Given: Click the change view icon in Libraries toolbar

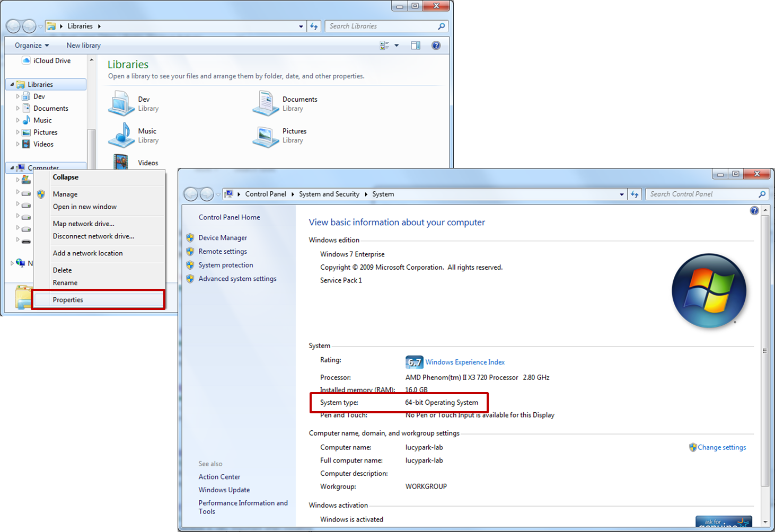Looking at the screenshot, I should pos(384,46).
